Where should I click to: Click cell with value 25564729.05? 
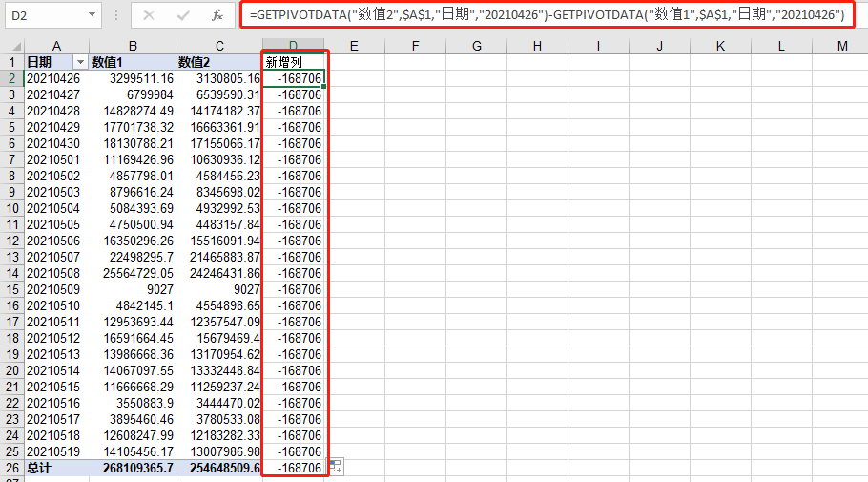133,273
